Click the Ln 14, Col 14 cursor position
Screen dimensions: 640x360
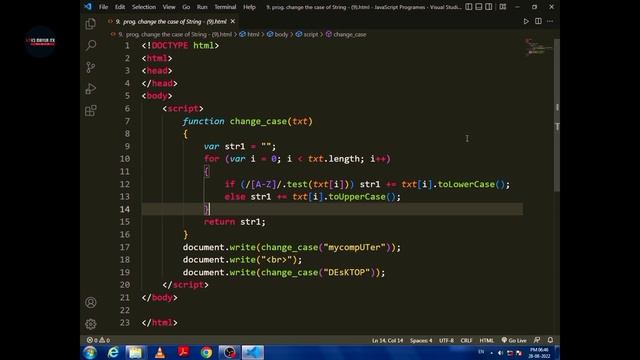click(387, 340)
